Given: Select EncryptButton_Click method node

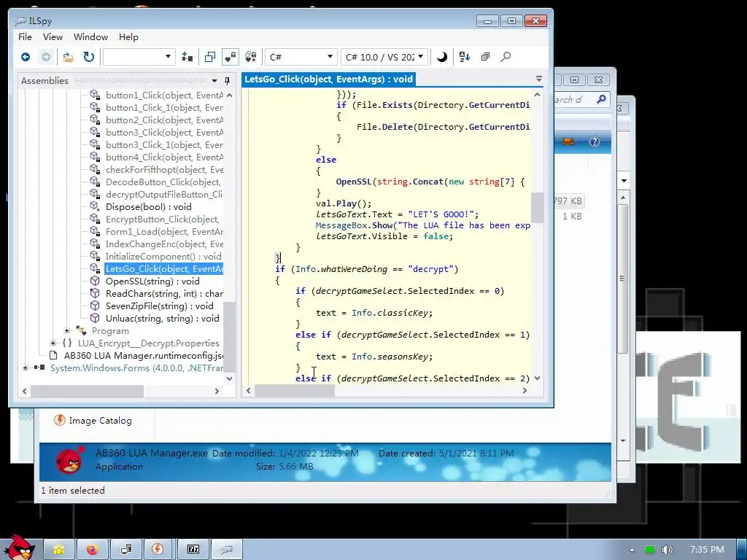Looking at the screenshot, I should [163, 219].
